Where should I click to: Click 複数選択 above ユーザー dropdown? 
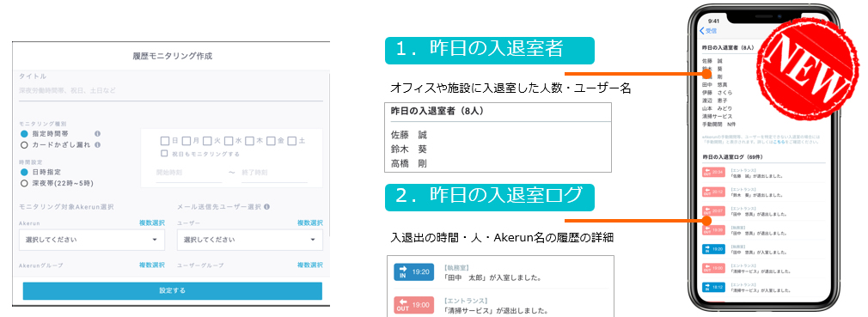click(310, 223)
